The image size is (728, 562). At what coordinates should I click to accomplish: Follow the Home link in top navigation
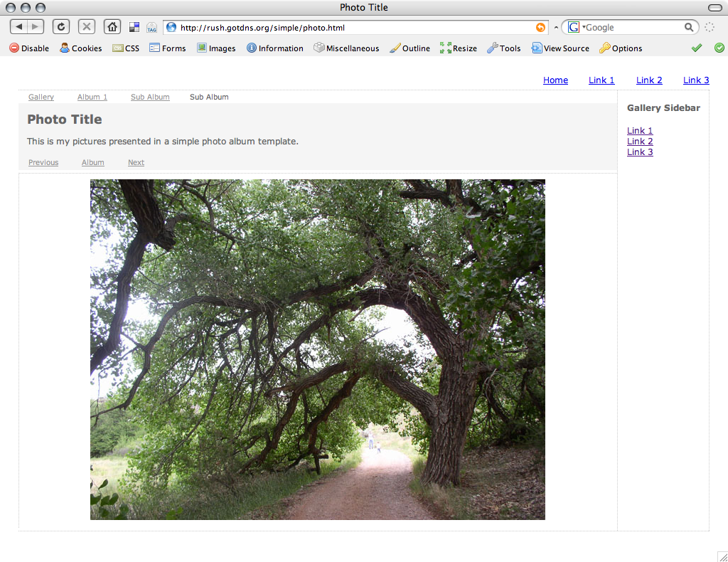(555, 80)
